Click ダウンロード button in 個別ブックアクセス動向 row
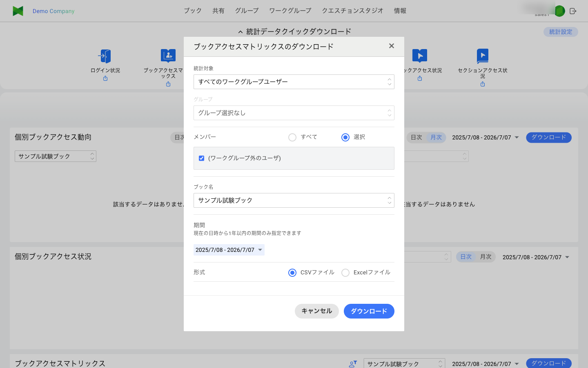This screenshot has height=368, width=588. 549,137
